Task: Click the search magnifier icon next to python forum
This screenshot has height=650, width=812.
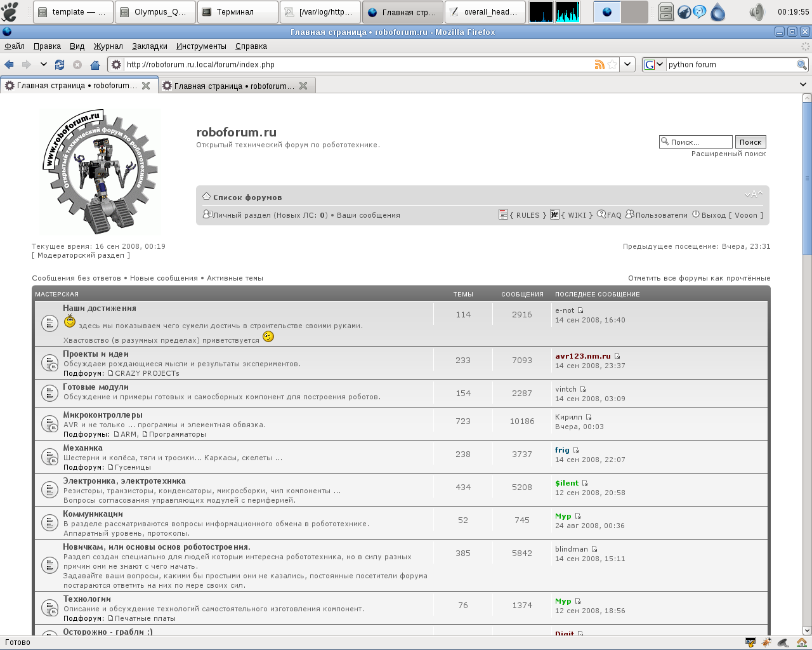Action: 802,64
